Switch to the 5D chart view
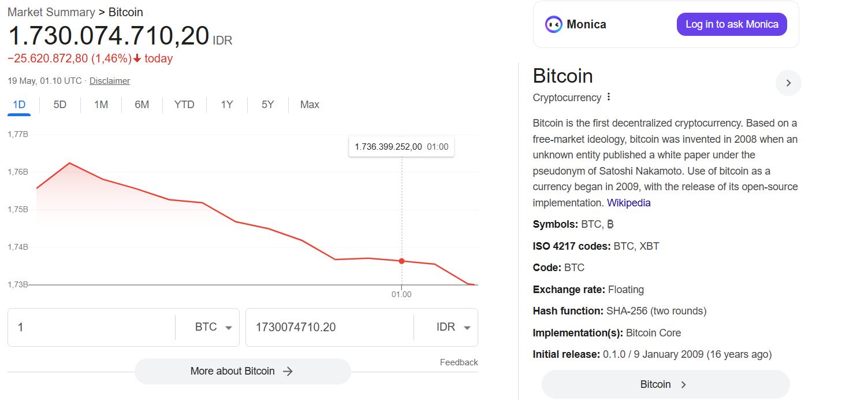The height and width of the screenshot is (400, 868). tap(59, 105)
